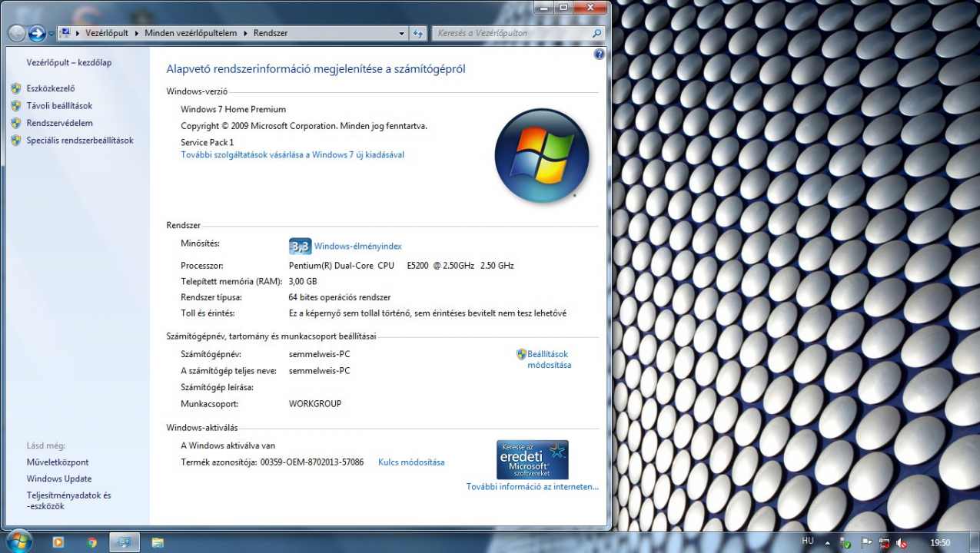Click the Minősítés label
Screen dimensions: 980x553
[x=200, y=243]
